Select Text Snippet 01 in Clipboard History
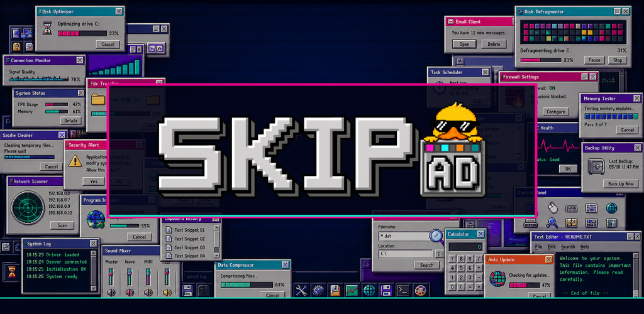This screenshot has width=644, height=314. point(189,230)
